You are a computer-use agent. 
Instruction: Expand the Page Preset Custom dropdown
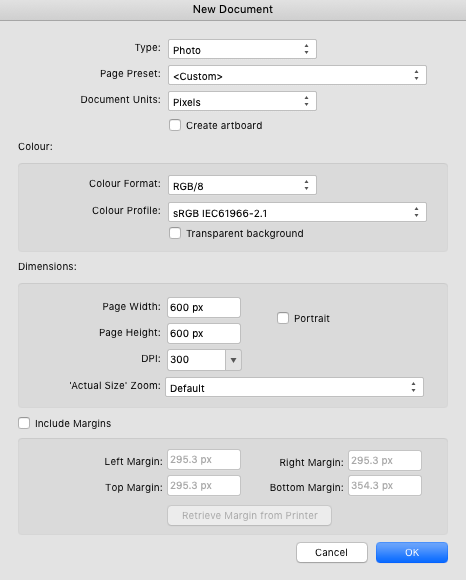pyautogui.click(x=297, y=75)
